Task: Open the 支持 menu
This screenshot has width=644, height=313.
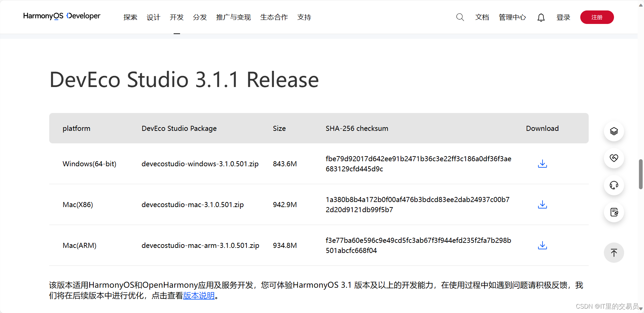Action: (x=304, y=17)
